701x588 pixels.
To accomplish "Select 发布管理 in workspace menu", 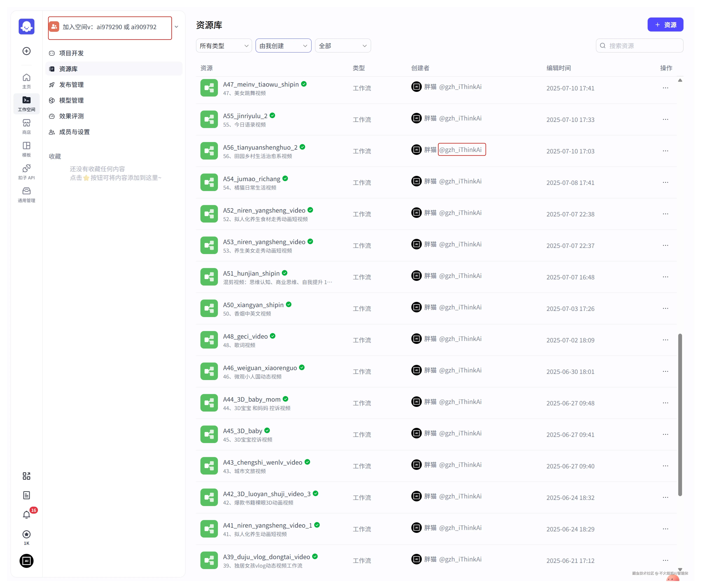I will [x=114, y=84].
